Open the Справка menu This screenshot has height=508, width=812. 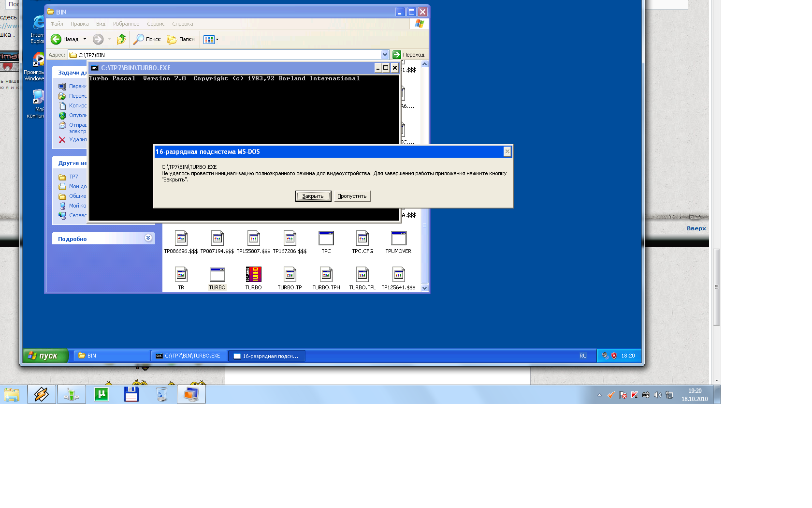coord(183,24)
